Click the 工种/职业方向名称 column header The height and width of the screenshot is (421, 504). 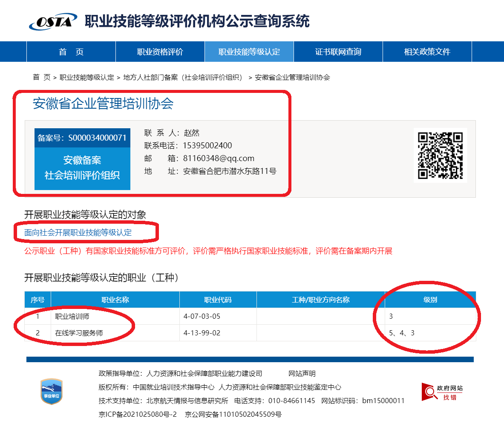coord(321,300)
